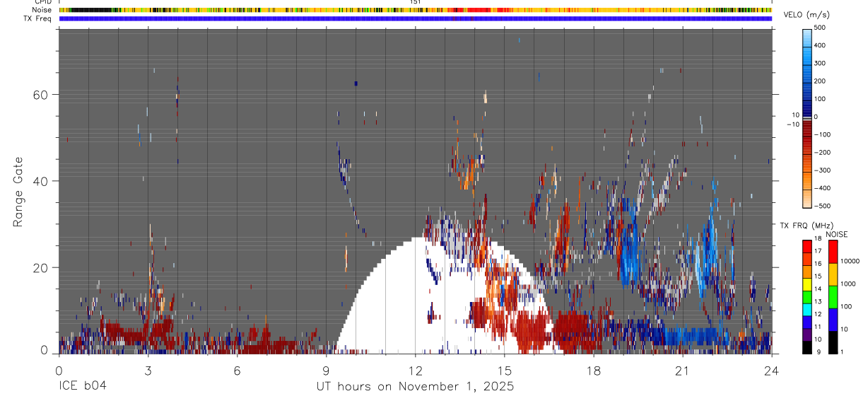868x401 pixels.
Task: Click the blue TX Freq strip above plot
Action: point(416,18)
